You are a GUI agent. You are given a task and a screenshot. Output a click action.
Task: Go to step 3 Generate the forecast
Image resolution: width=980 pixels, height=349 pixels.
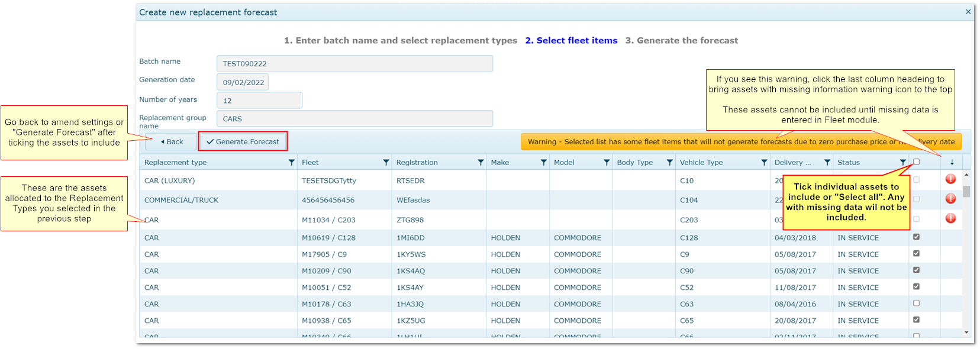[681, 41]
